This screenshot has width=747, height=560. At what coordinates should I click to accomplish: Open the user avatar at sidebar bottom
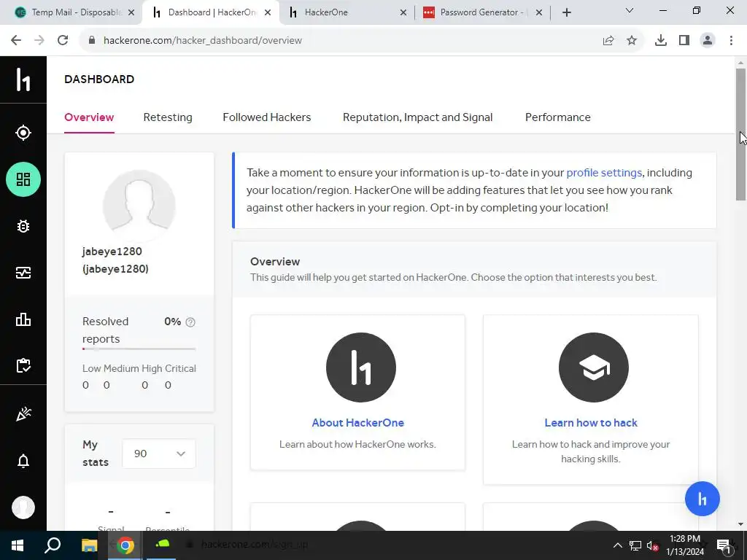[23, 507]
